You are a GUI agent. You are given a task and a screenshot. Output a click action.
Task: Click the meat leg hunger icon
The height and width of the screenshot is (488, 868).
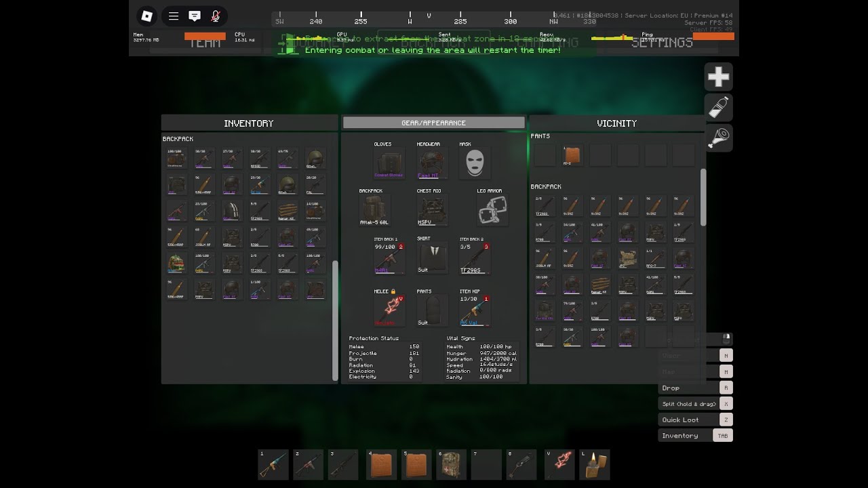coord(718,137)
